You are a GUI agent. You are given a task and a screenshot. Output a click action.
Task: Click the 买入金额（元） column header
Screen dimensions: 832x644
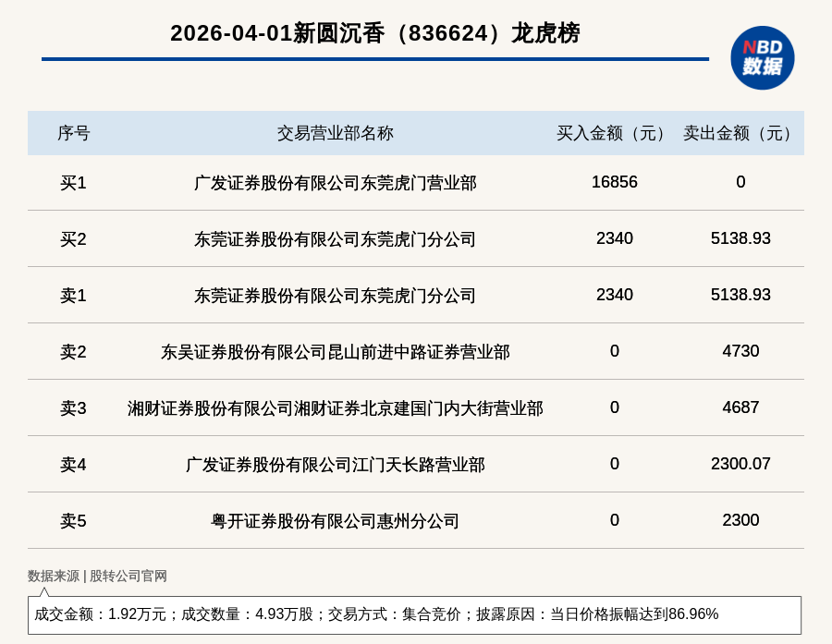click(614, 133)
